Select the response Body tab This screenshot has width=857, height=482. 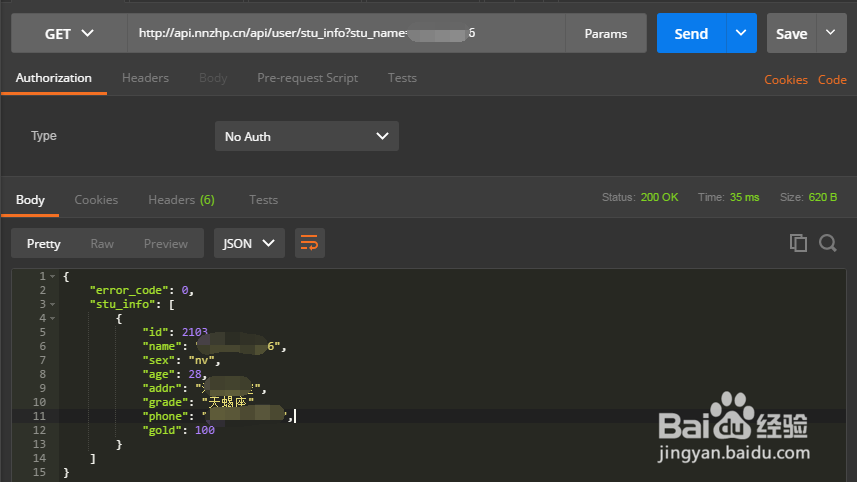pos(30,200)
